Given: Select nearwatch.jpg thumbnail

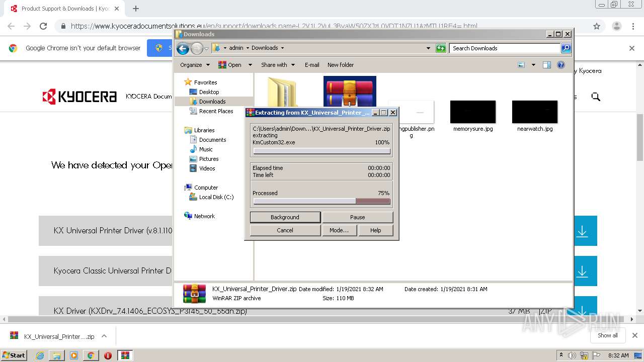Looking at the screenshot, I should 535,112.
